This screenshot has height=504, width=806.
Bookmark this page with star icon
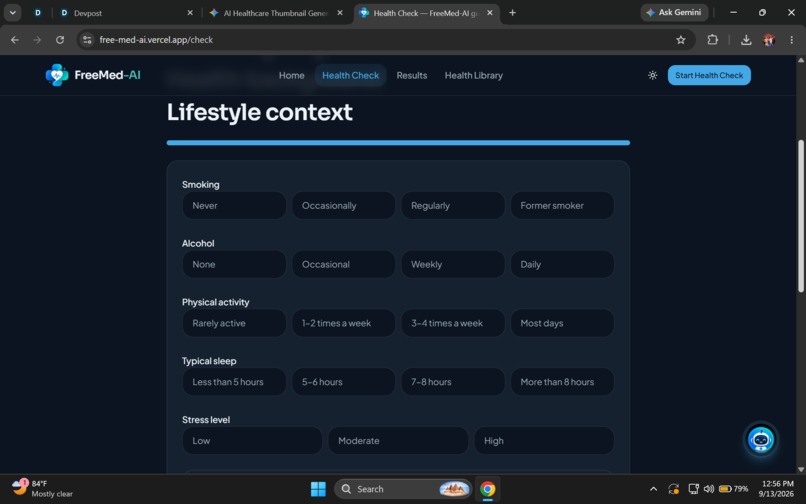pyautogui.click(x=681, y=40)
